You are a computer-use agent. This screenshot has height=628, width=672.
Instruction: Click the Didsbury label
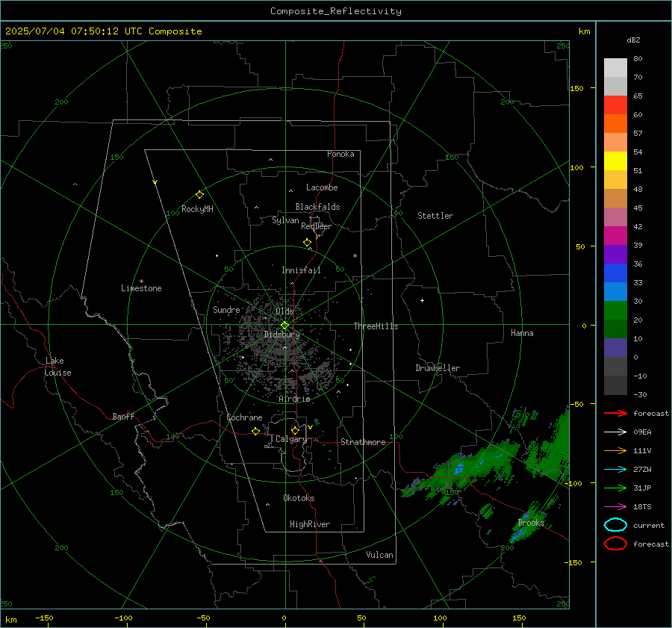pyautogui.click(x=281, y=335)
